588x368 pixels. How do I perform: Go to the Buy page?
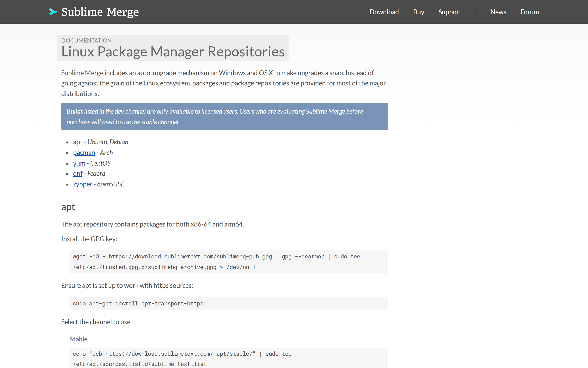[418, 12]
